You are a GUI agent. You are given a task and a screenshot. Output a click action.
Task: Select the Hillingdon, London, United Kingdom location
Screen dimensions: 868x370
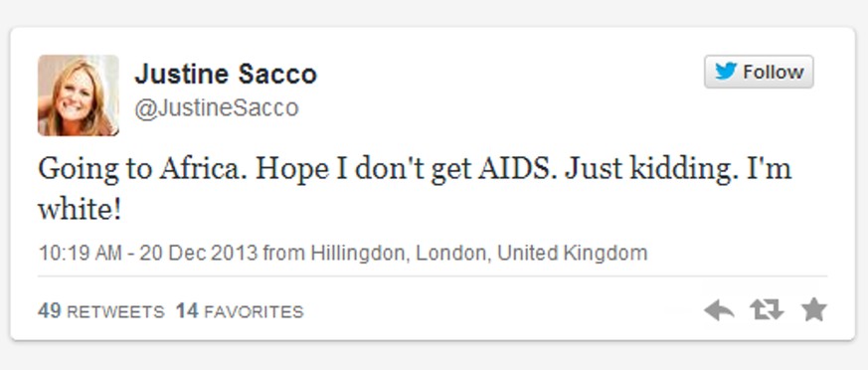click(x=479, y=253)
